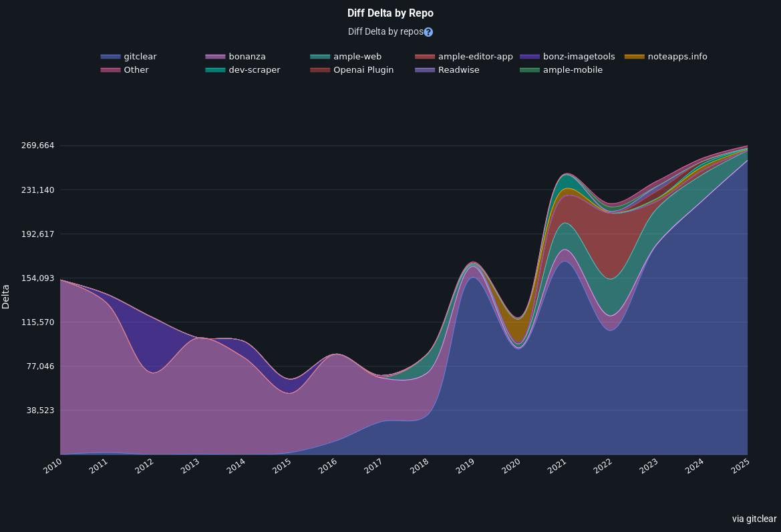The image size is (781, 532).
Task: Click the 2019 x-axis label
Action: pos(465,466)
